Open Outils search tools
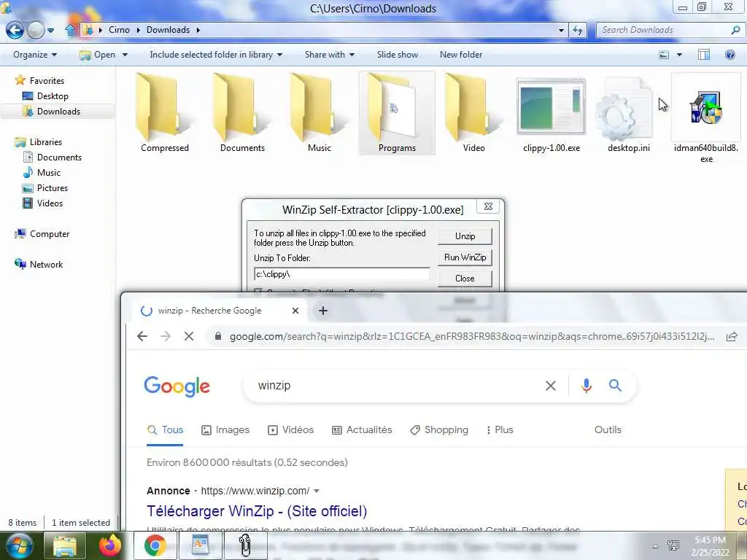This screenshot has height=560, width=747. (x=608, y=429)
